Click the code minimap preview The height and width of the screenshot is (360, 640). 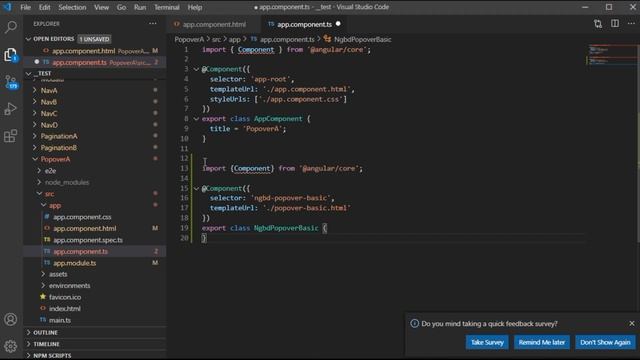pos(611,55)
